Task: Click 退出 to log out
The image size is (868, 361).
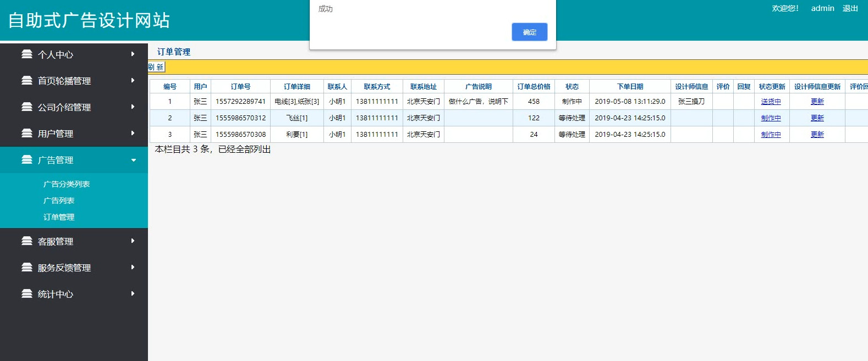Action: (x=850, y=8)
